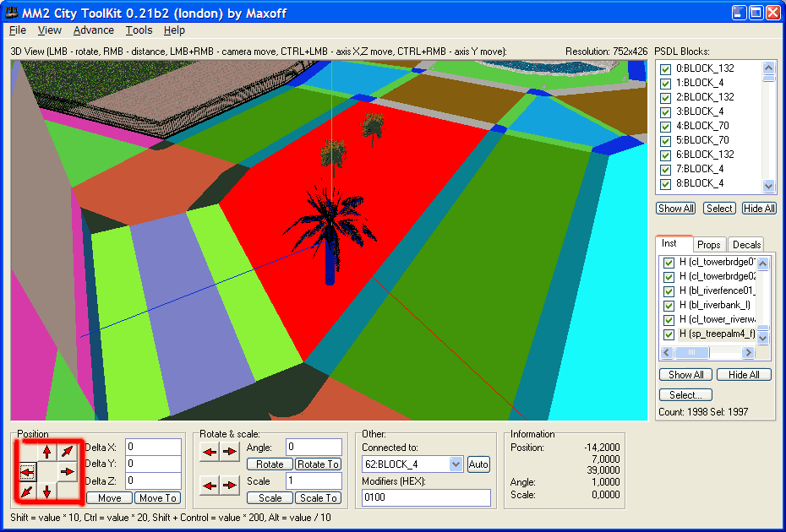Click the down-left diagonal position arrow
This screenshot has height=532, width=786.
(27, 491)
